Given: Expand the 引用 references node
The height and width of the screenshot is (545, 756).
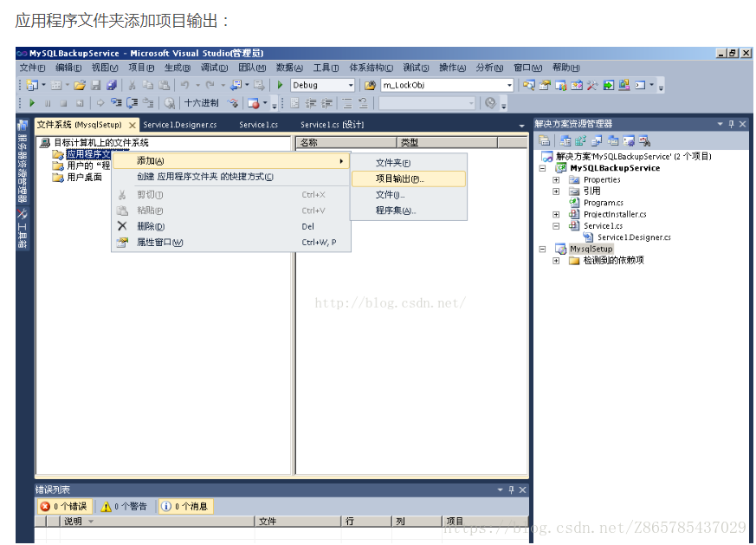Looking at the screenshot, I should 556,191.
